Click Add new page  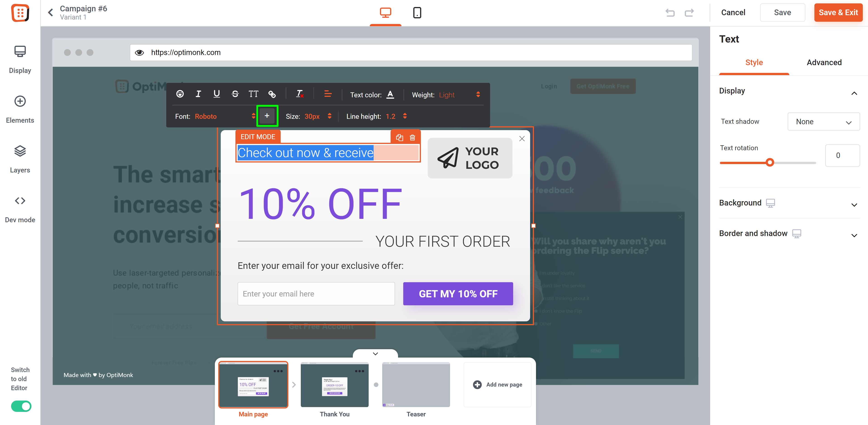pos(497,384)
